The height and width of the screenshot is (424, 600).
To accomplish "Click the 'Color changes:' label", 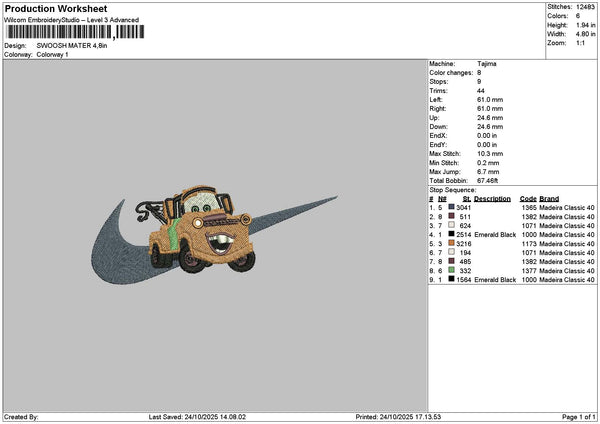I will [x=451, y=73].
